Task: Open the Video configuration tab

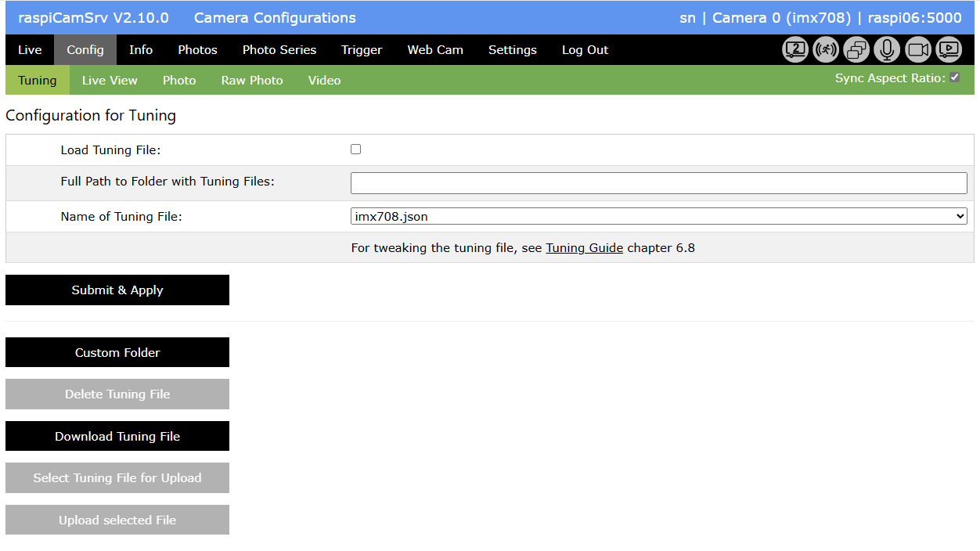Action: (x=324, y=81)
